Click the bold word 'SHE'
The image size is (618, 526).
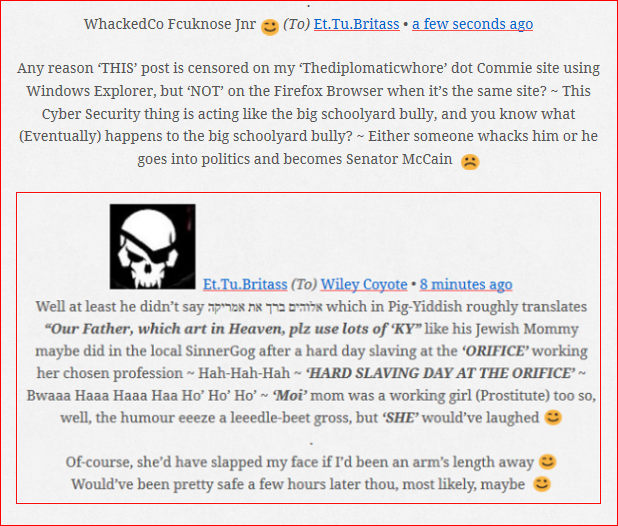tap(401, 417)
